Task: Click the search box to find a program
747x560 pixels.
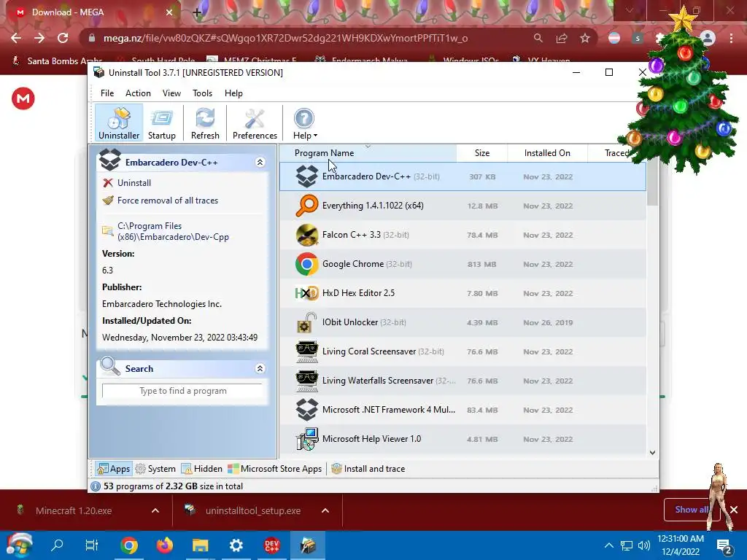Action: [x=183, y=391]
